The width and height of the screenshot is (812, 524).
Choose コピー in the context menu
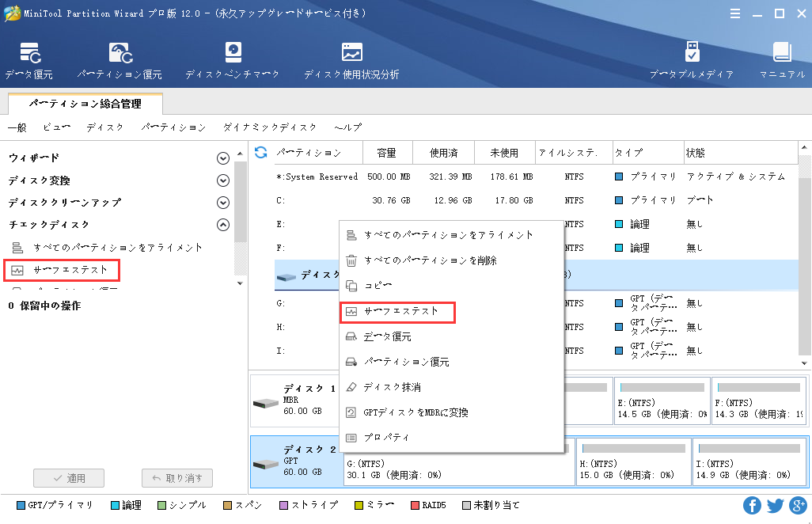[452, 286]
